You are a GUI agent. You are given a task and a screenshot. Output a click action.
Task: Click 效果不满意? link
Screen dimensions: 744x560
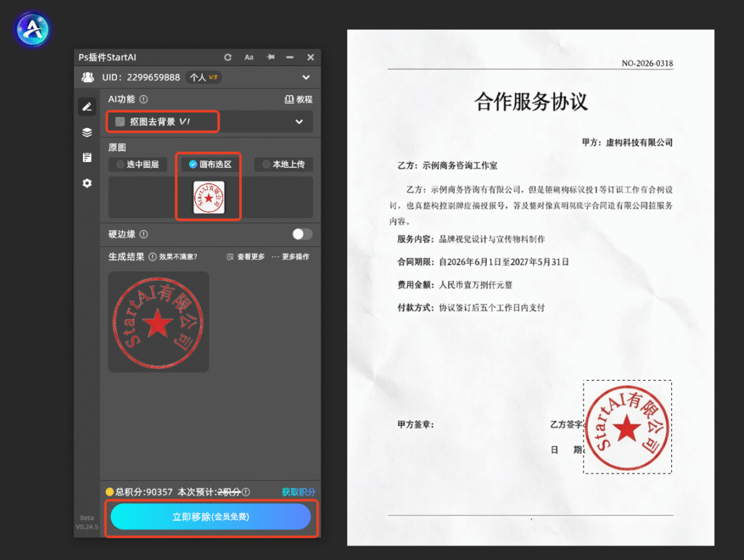click(178, 257)
